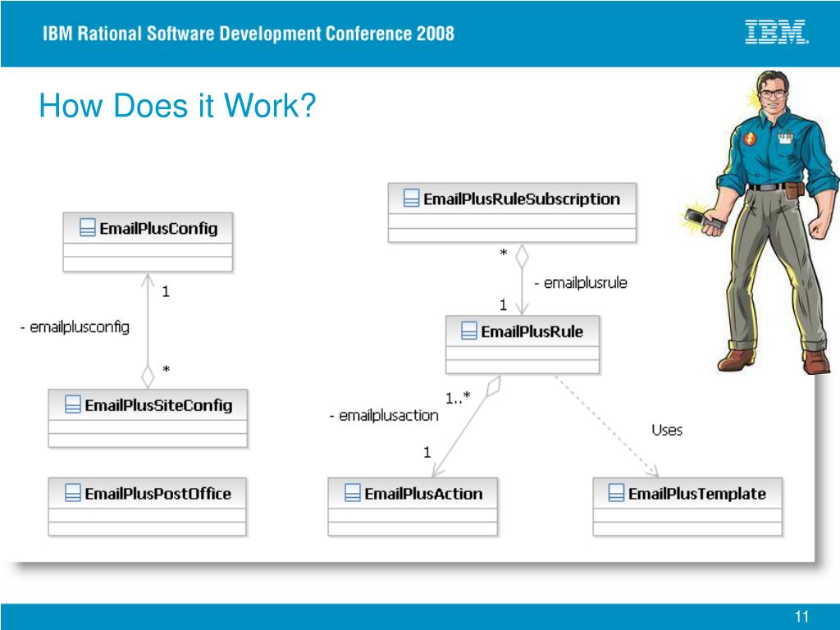Select the aggregation diamond above EmailPlusSiteConfig

[x=148, y=377]
